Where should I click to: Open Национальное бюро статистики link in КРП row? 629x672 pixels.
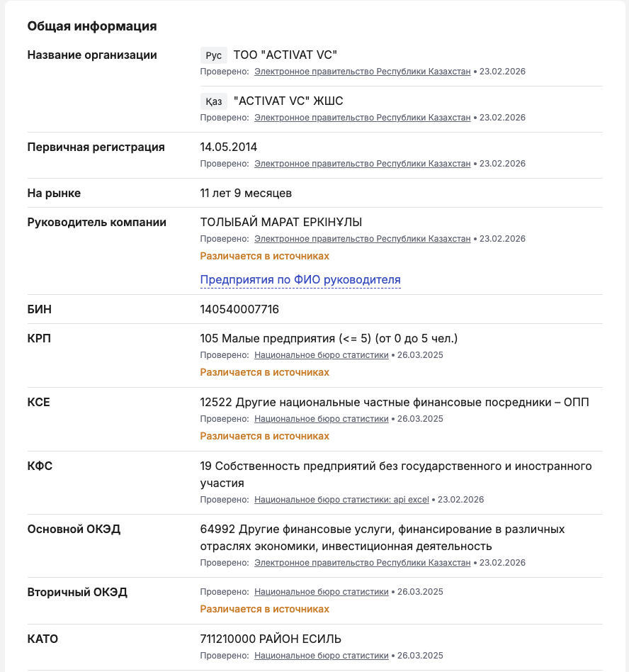tap(321, 355)
